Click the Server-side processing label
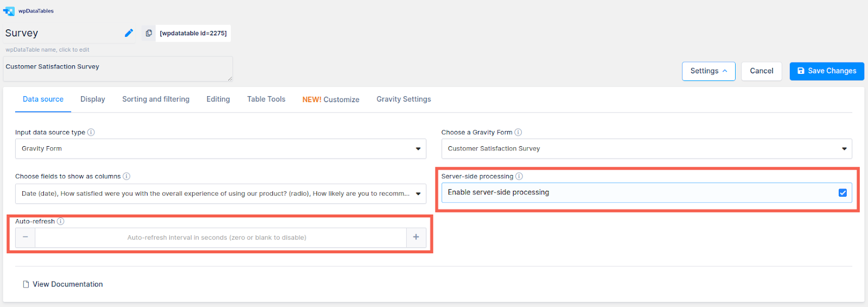 click(477, 176)
